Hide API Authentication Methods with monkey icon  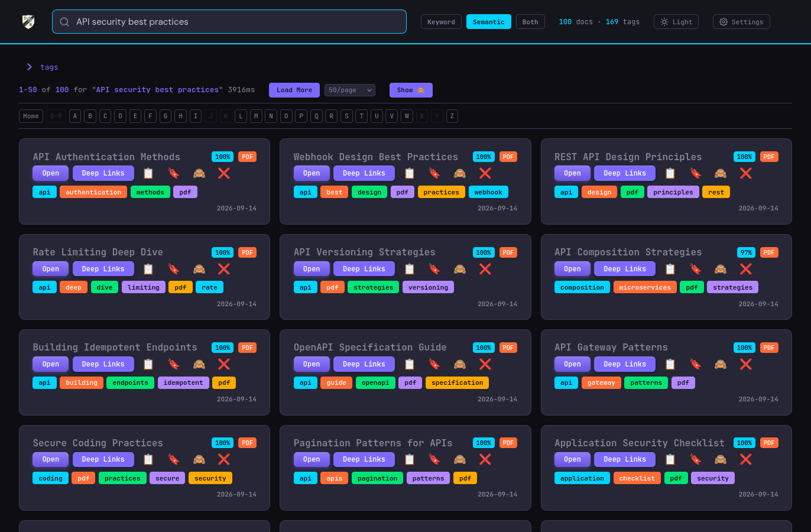(199, 173)
